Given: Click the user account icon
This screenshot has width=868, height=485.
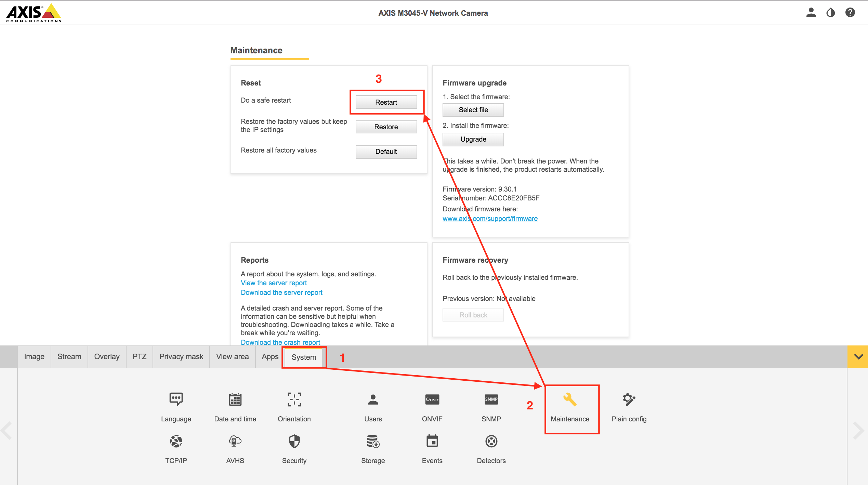Looking at the screenshot, I should coord(811,13).
